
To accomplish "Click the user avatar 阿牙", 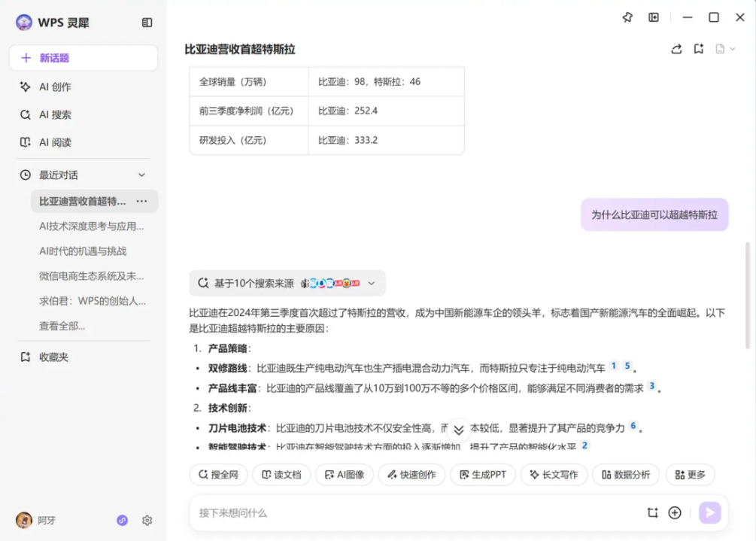I will coord(23,520).
